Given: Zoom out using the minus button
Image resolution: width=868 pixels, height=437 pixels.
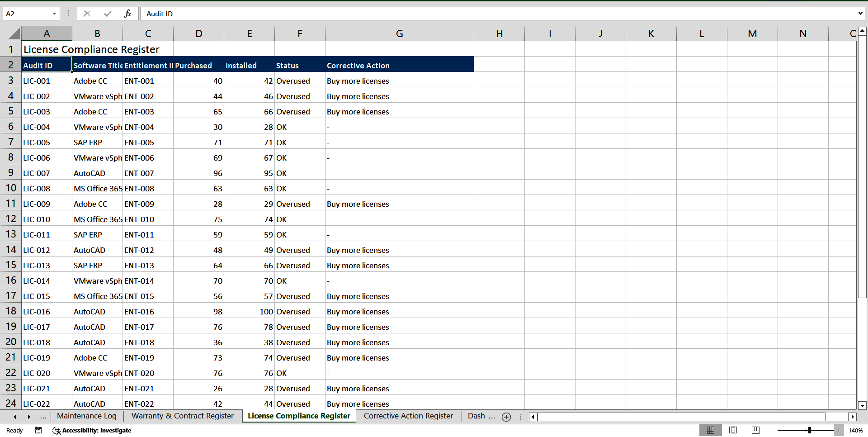Looking at the screenshot, I should click(x=773, y=430).
